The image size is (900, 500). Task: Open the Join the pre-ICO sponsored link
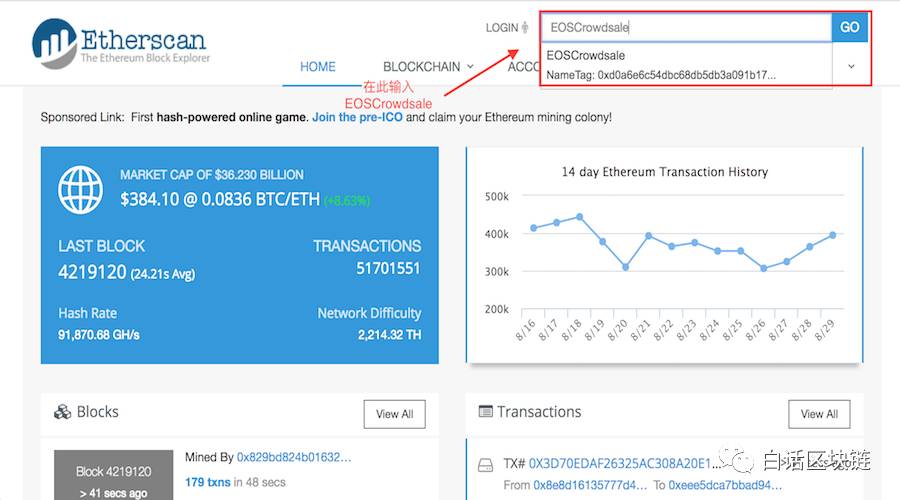(x=357, y=117)
